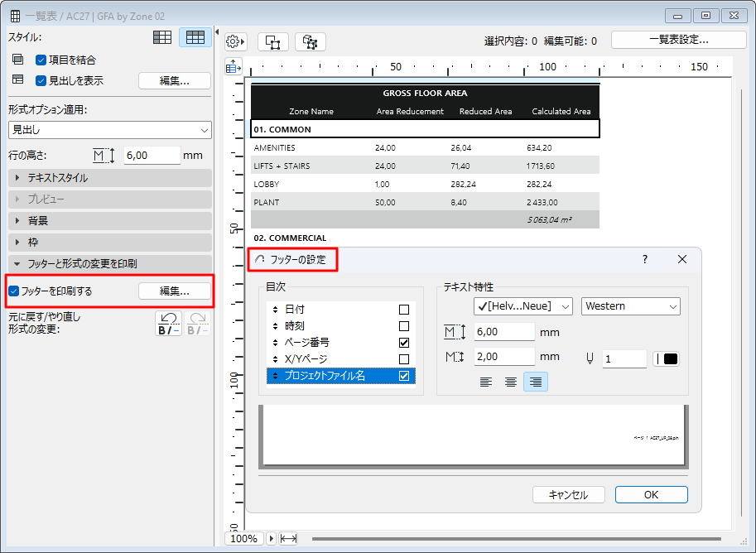This screenshot has height=553, width=756.
Task: Select the 時刻 list row
Action: [341, 326]
